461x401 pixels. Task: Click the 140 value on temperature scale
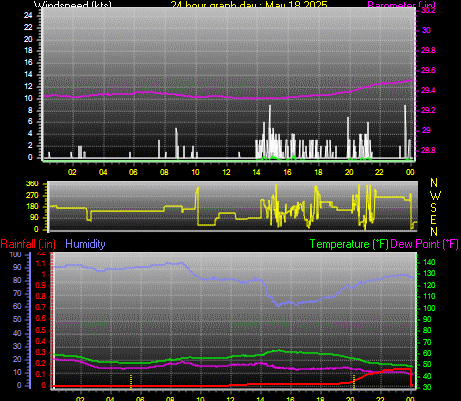[429, 262]
